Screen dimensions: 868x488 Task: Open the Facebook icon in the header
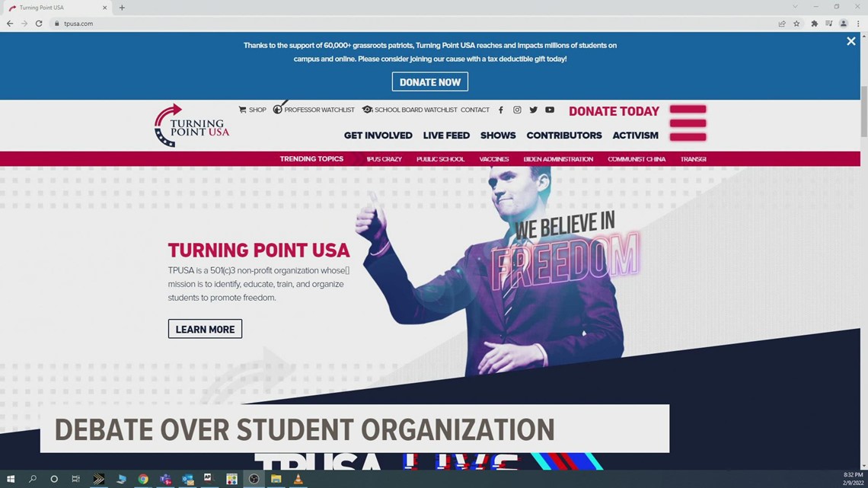pyautogui.click(x=501, y=110)
